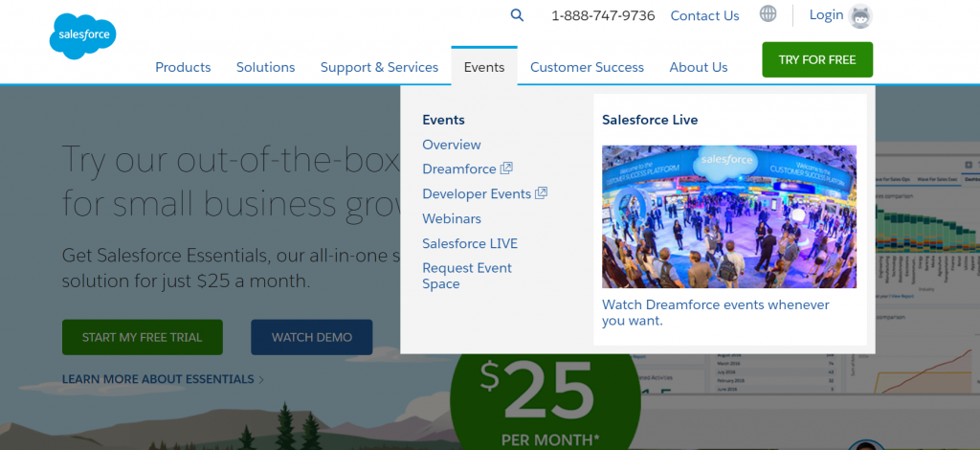Click the phone number 1-888-747-9736

[603, 15]
